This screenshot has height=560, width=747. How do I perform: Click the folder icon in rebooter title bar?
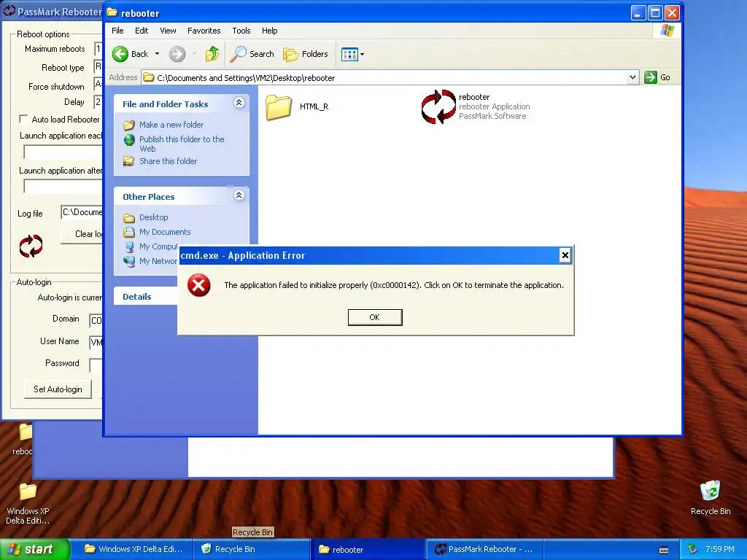click(112, 12)
